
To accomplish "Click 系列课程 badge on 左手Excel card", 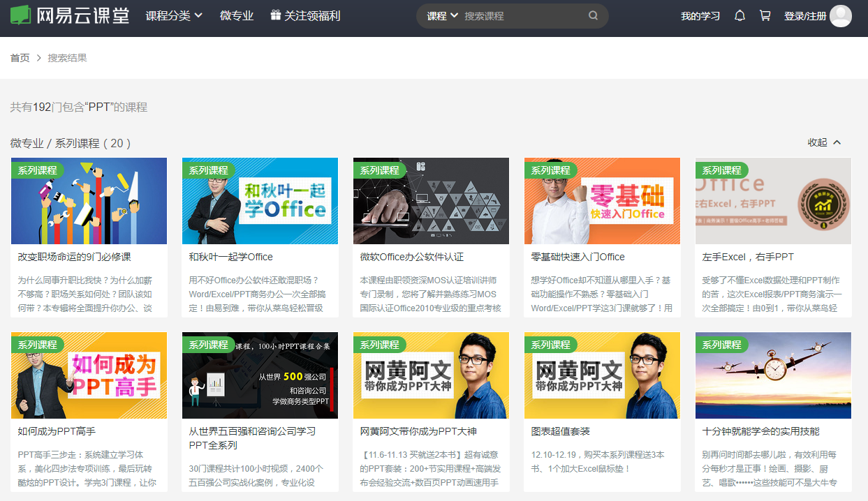I will coord(721,170).
